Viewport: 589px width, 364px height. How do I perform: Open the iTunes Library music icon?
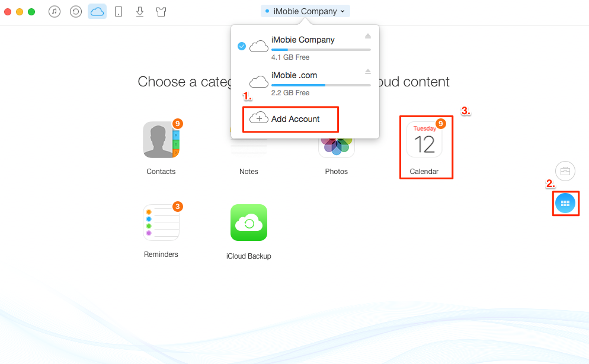coord(55,12)
